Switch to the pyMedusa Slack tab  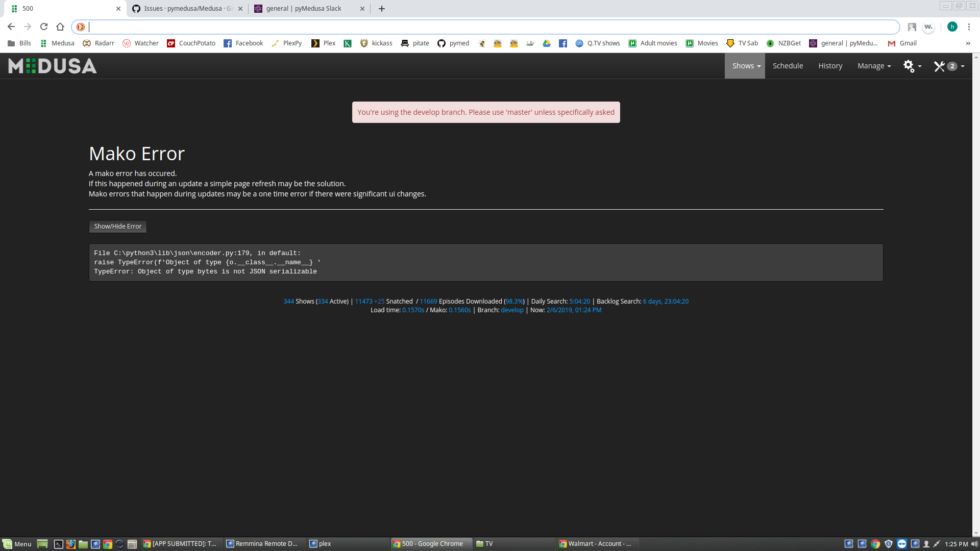coord(301,8)
